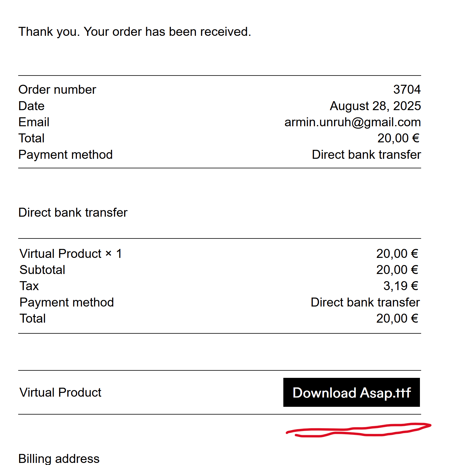Click Virtual Product label beside the download button
The image size is (476, 465).
tap(60, 392)
